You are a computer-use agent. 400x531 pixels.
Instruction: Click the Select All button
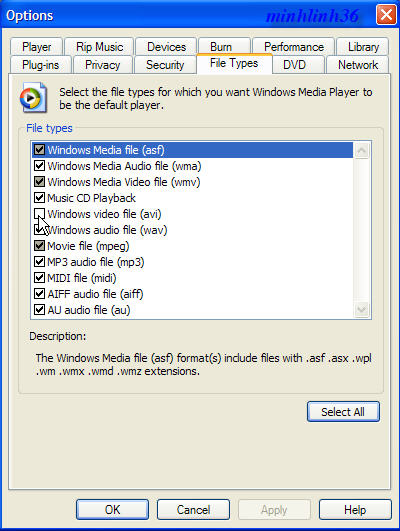[x=343, y=412]
